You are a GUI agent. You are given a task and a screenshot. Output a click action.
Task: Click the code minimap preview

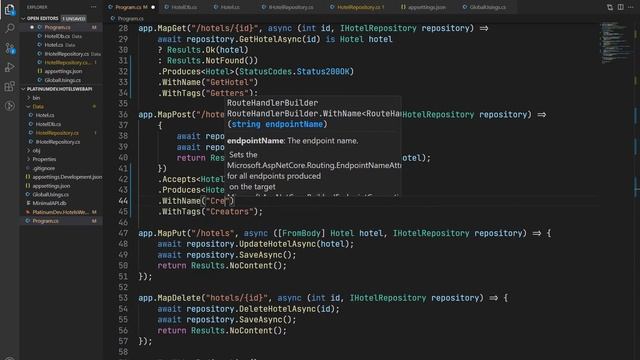click(615, 43)
